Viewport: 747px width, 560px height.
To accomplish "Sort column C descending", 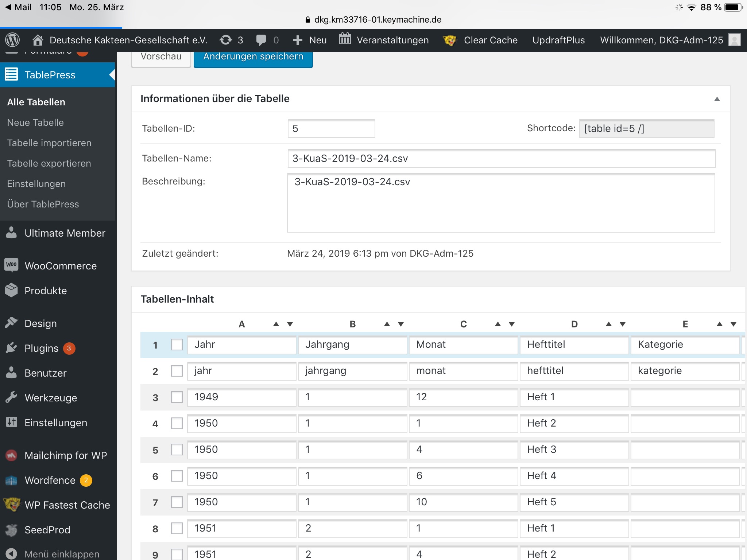I will 512,324.
